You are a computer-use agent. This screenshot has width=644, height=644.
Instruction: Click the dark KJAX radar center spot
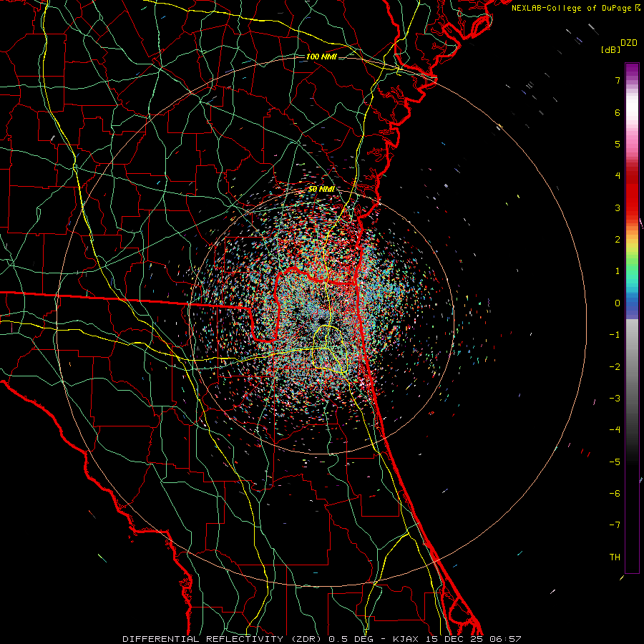321,321
